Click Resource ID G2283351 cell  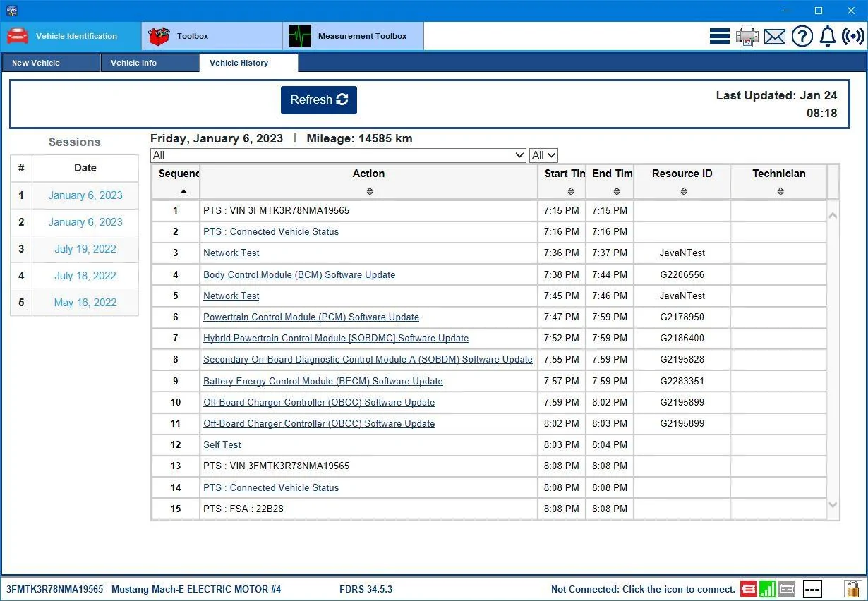pyautogui.click(x=682, y=381)
